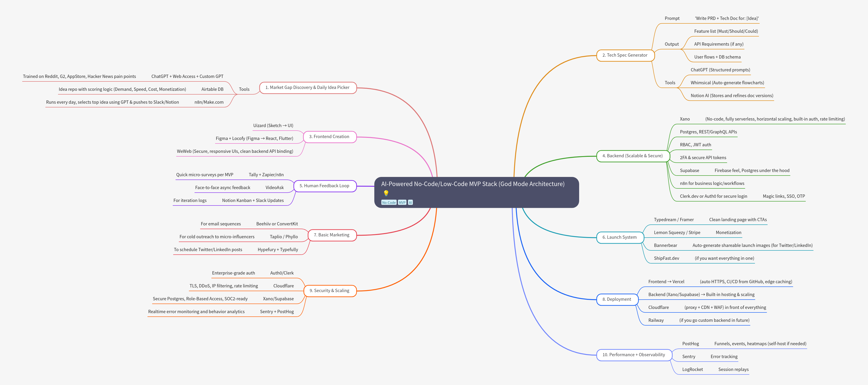Select the '1. Market Gap Discovery & Daily Idea Picker' node
Image resolution: width=868 pixels, height=385 pixels.
[x=308, y=88]
